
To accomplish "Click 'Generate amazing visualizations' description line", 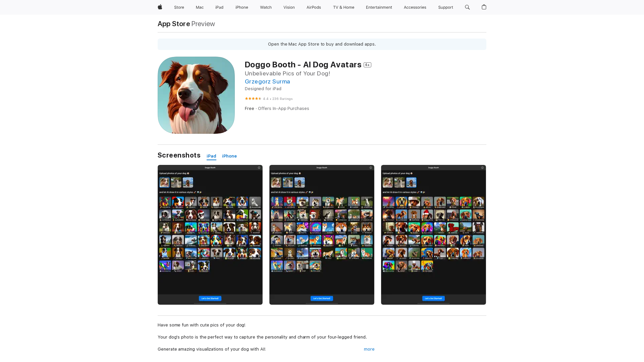I will pyautogui.click(x=212, y=349).
